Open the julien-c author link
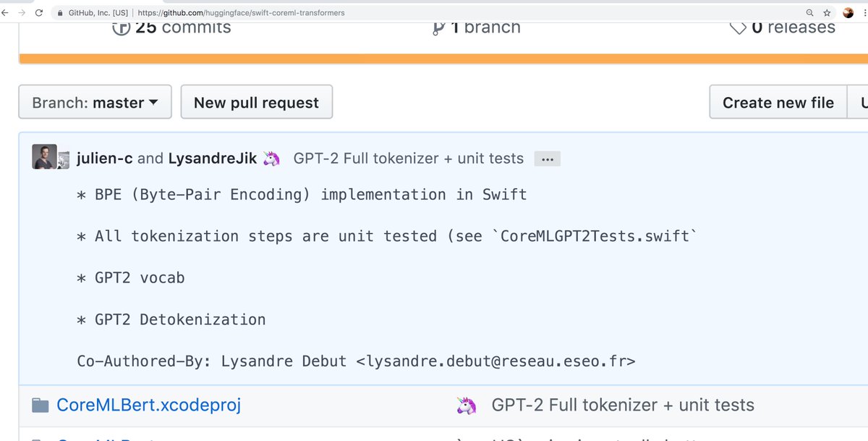Image resolution: width=868 pixels, height=441 pixels. point(104,159)
